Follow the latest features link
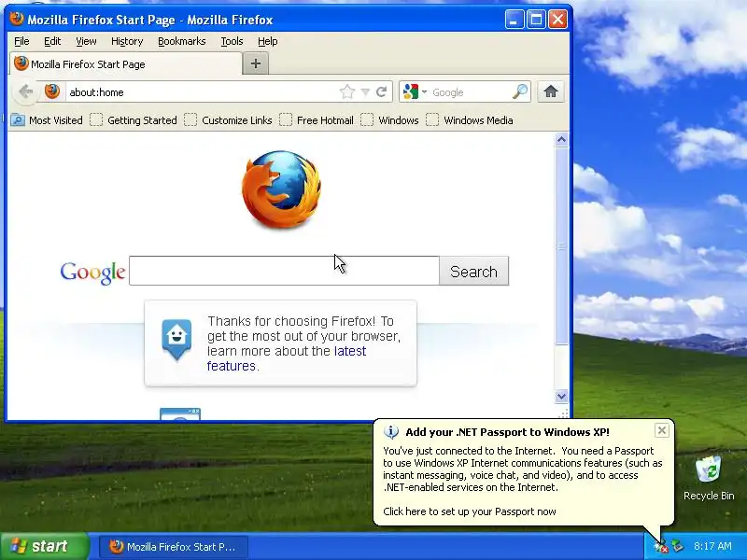 tap(287, 358)
